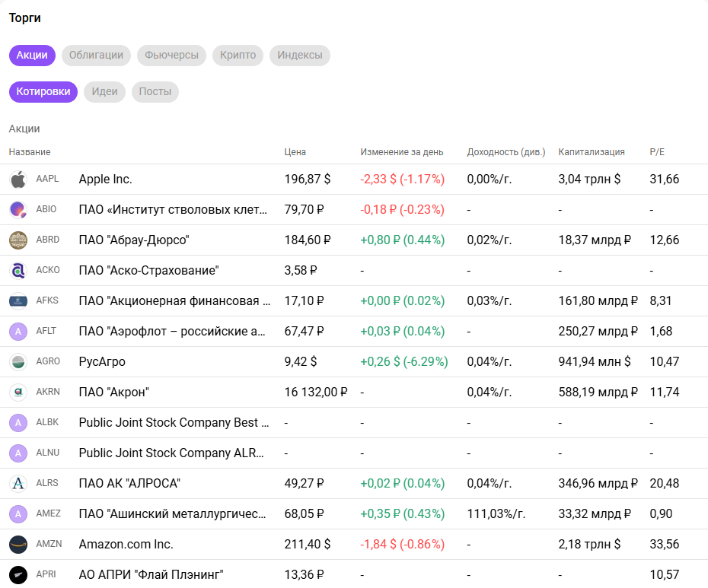Open ПАО "Акционерная финансовая… stock page
This screenshot has width=708, height=588.
[175, 301]
